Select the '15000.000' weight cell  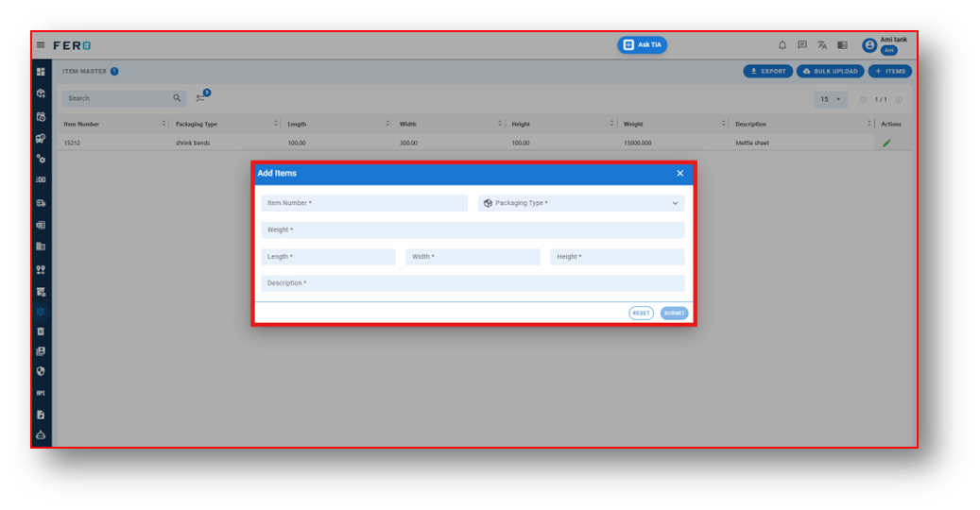(638, 143)
